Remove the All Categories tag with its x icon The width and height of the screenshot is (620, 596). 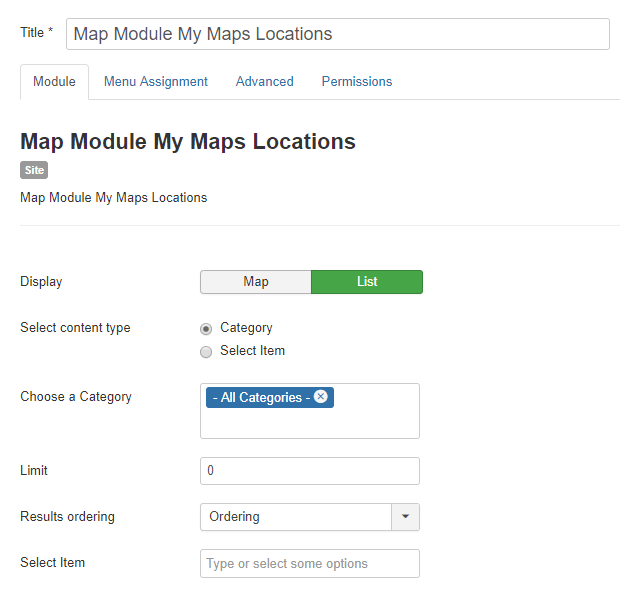320,397
